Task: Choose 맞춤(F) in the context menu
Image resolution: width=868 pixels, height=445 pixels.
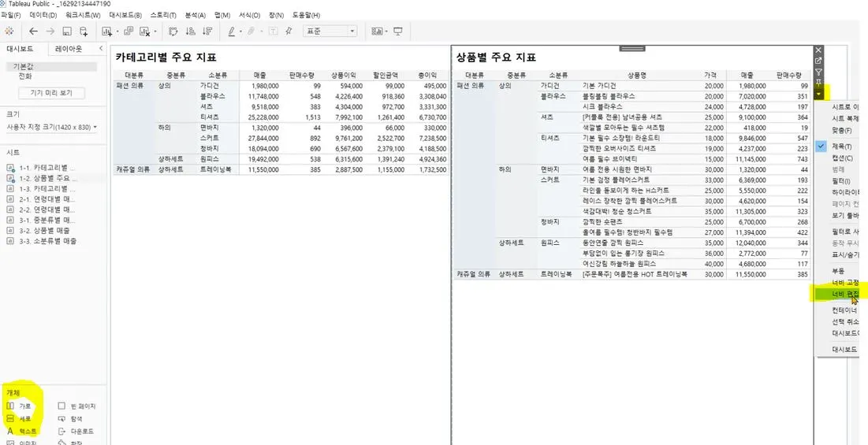Action: 837,131
